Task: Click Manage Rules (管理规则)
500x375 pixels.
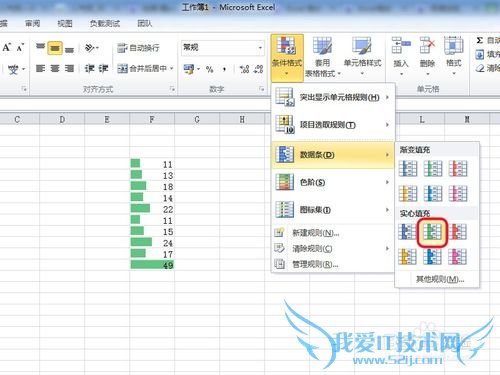Action: (333, 264)
